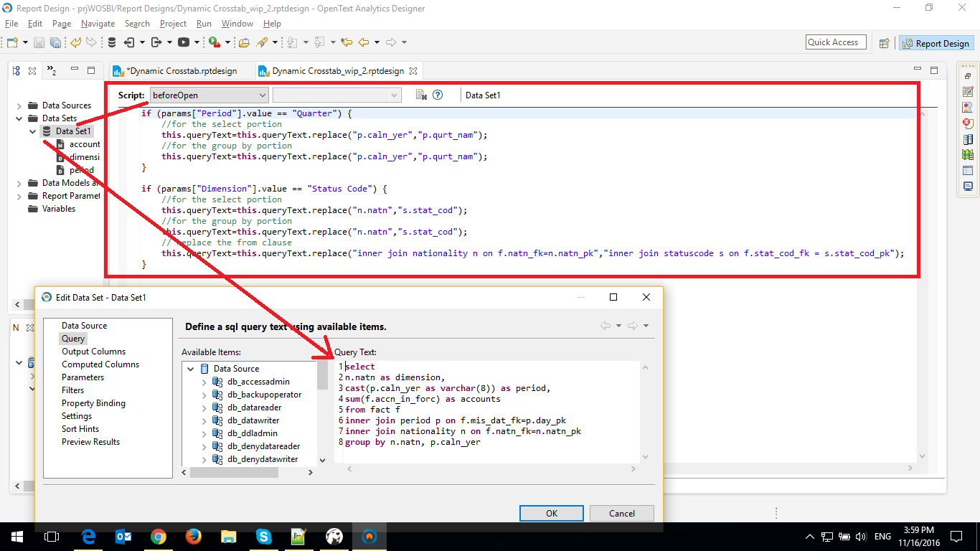Open the Property Editor icon in right strip

tap(968, 92)
